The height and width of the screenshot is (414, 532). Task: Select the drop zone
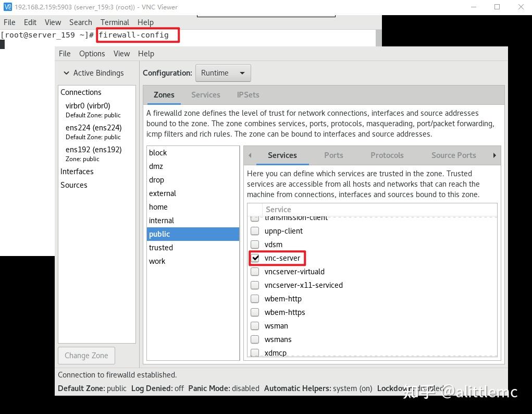[193, 180]
